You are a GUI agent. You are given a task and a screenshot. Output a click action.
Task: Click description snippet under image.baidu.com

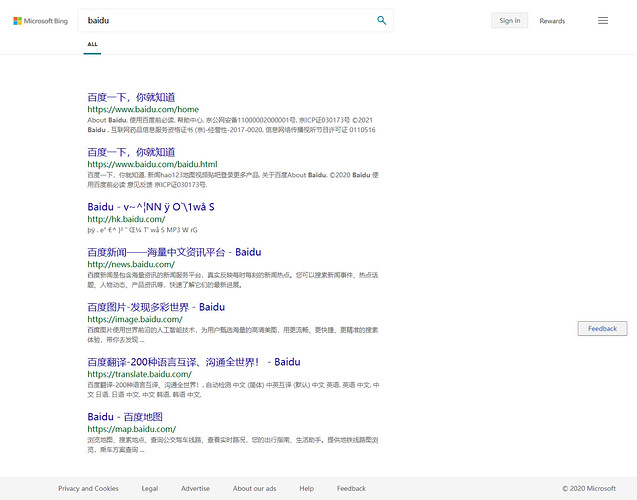233,335
